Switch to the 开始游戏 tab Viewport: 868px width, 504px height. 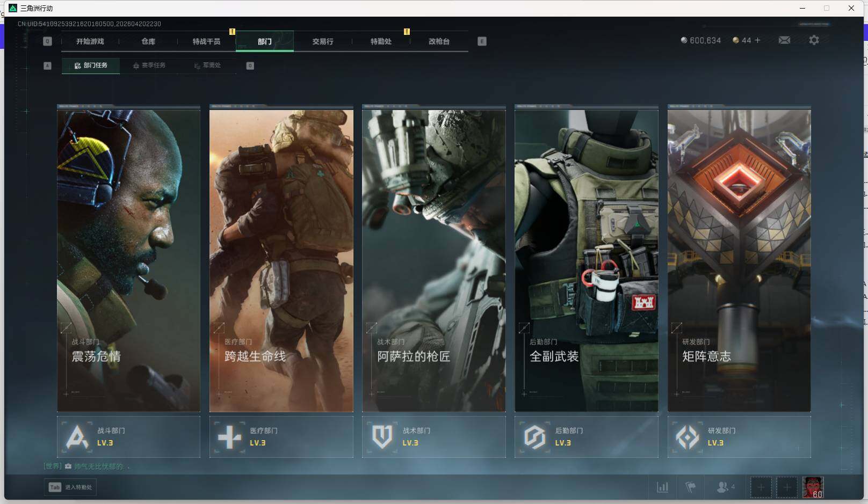tap(90, 41)
